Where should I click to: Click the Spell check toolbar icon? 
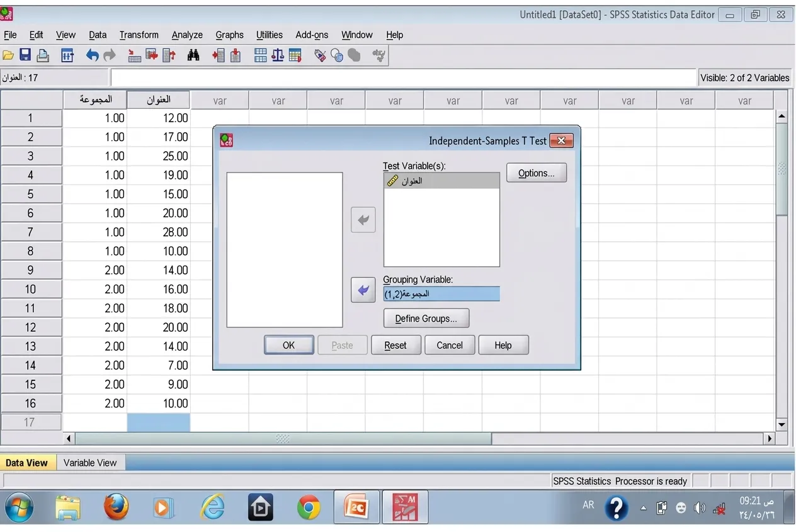point(379,55)
